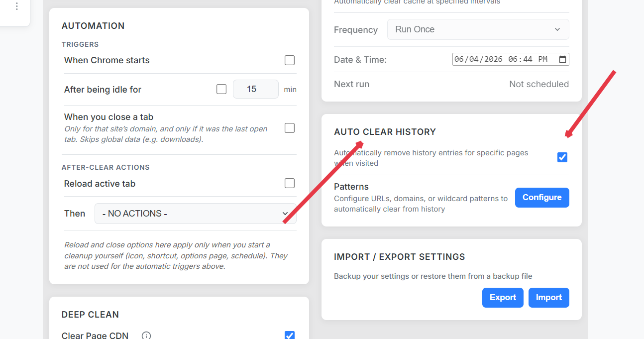The width and height of the screenshot is (644, 339).
Task: Uncheck the Auto Clear History checkbox
Action: tap(562, 157)
